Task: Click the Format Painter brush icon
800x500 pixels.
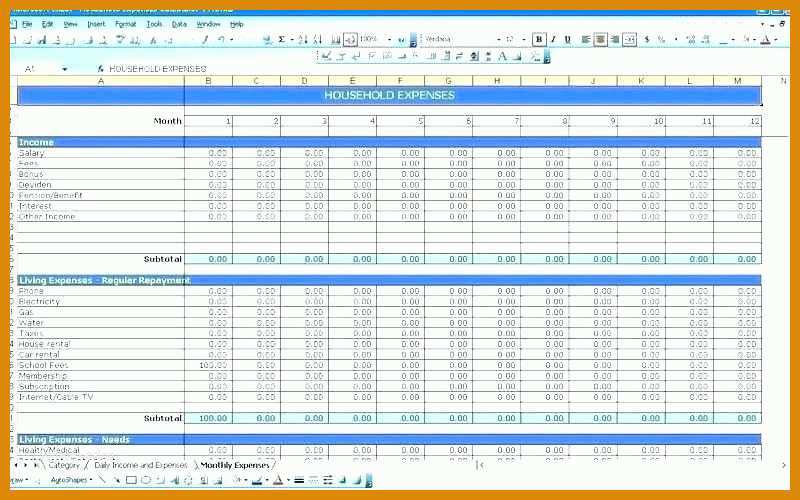Action: point(205,39)
